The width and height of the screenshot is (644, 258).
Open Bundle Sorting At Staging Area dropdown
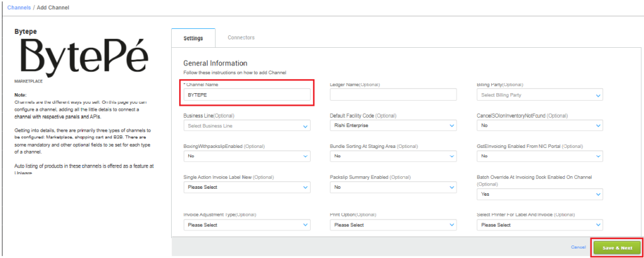click(393, 156)
